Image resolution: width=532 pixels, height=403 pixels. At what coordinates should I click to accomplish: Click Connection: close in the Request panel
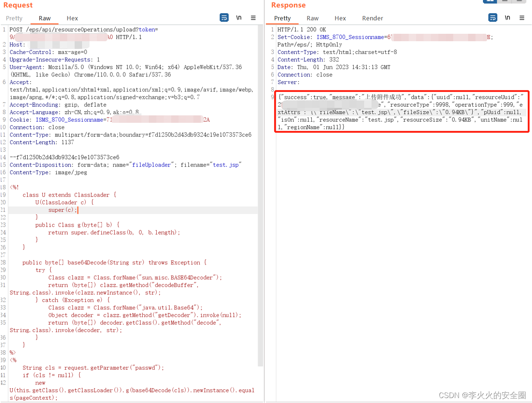point(37,127)
